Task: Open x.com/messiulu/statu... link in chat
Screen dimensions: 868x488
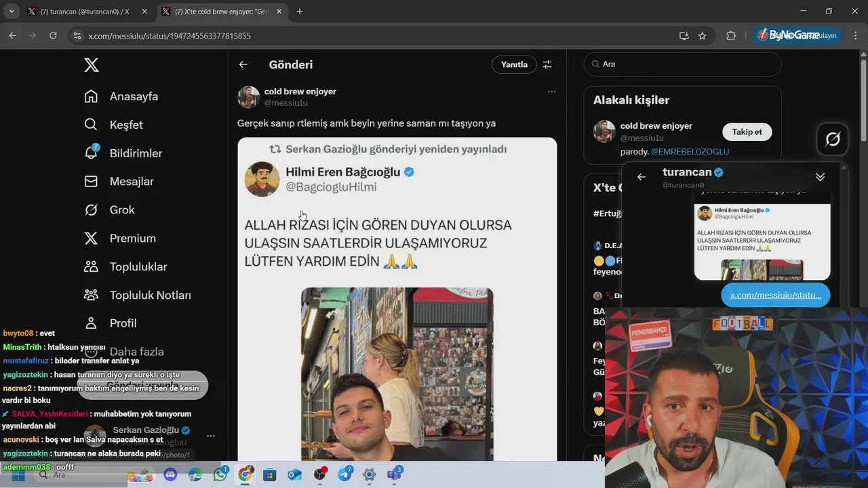Action: 775,296
